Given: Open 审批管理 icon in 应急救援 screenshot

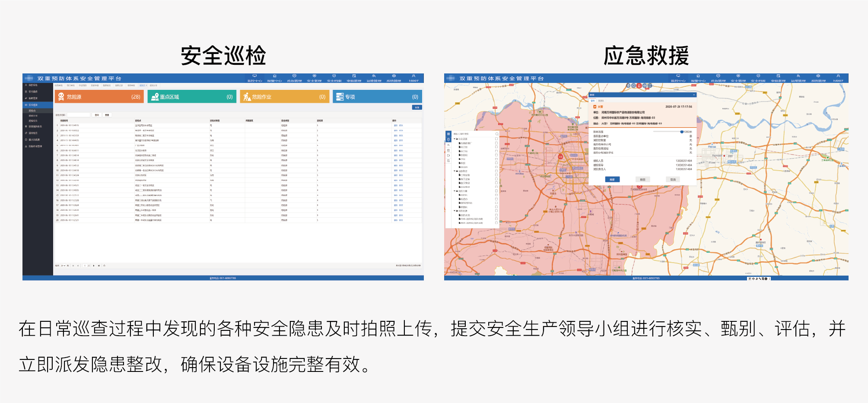Looking at the screenshot, I should coord(778,76).
